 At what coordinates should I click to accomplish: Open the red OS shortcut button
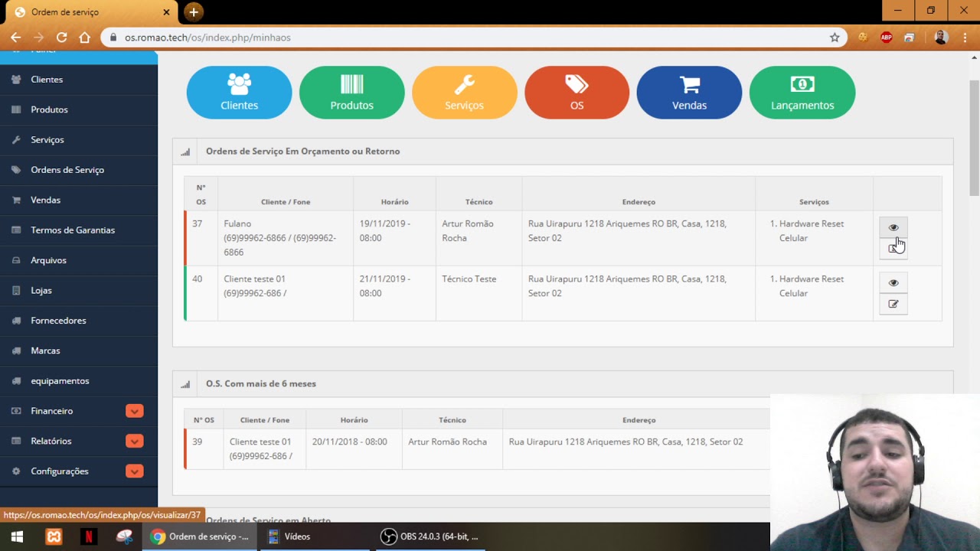tap(577, 93)
